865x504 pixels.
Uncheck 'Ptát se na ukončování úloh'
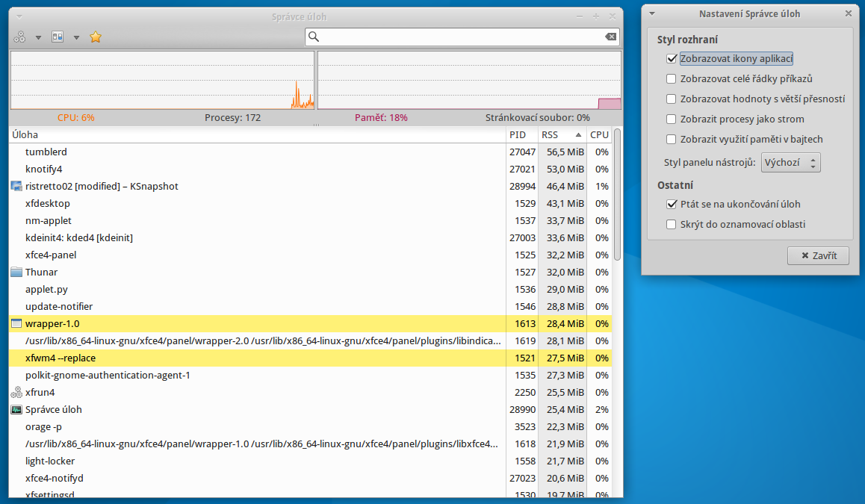671,205
